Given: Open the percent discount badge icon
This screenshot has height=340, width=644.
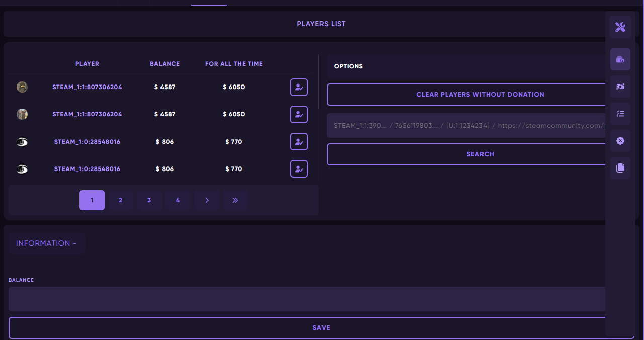Looking at the screenshot, I should [x=620, y=141].
